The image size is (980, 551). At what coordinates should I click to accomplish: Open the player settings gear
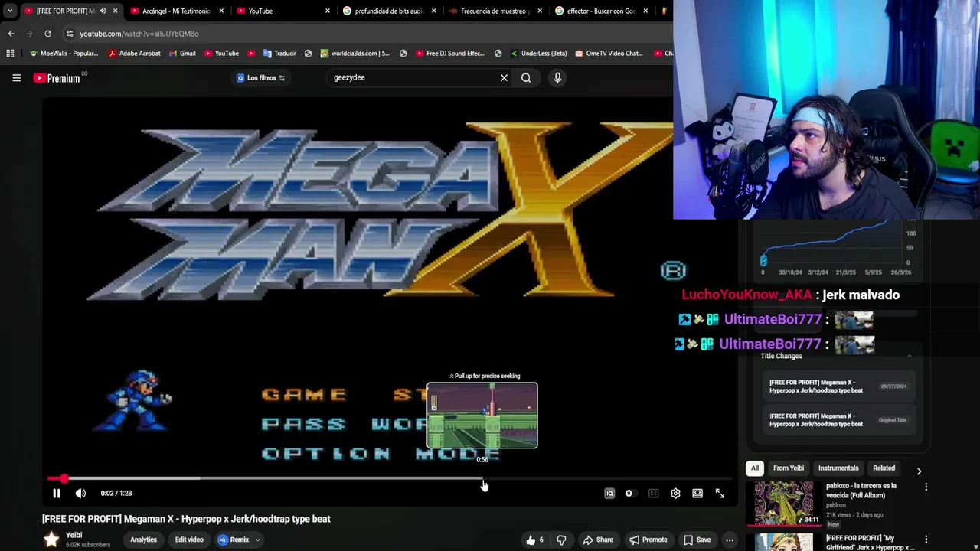[x=675, y=494]
